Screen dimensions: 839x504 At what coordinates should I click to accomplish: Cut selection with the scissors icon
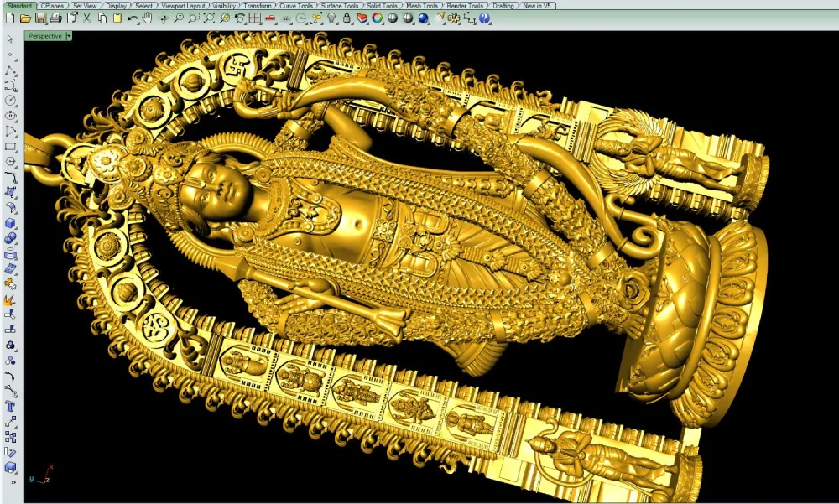pyautogui.click(x=86, y=18)
